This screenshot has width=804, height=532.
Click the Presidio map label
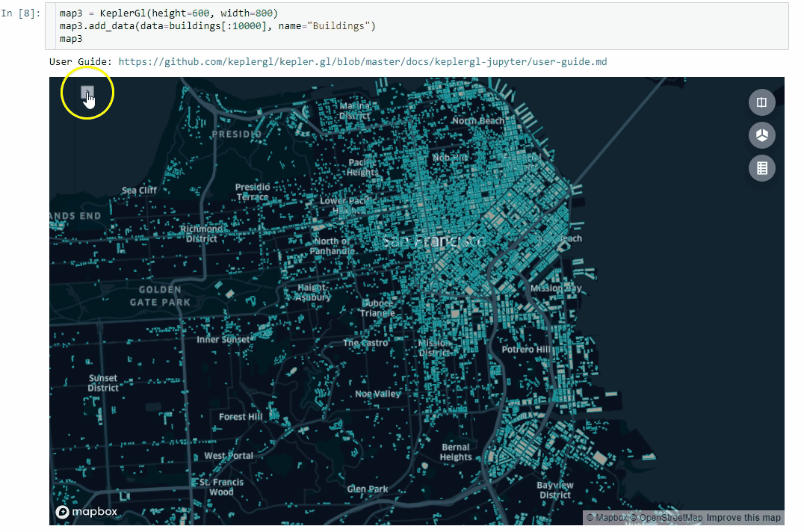pyautogui.click(x=236, y=134)
